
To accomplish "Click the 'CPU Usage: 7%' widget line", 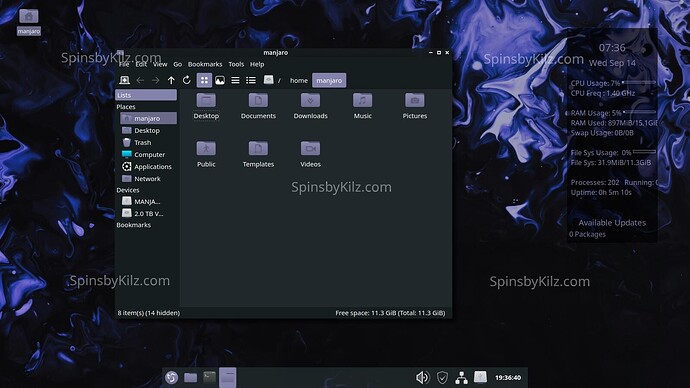I will 595,83.
